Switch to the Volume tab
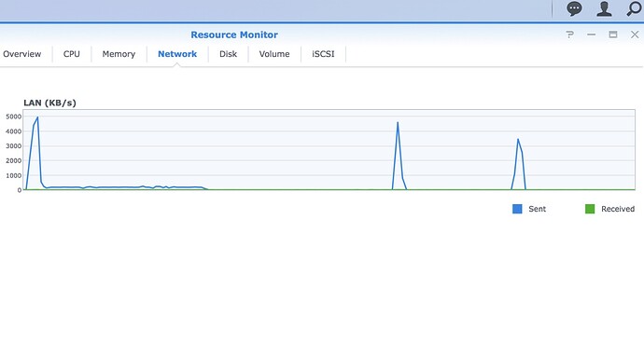Screen dimensions: 644x357 point(274,54)
